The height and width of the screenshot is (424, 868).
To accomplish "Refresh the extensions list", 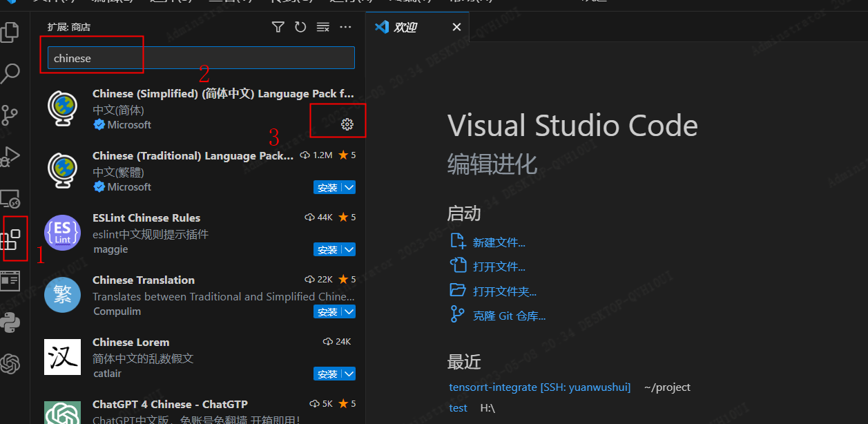I will (300, 27).
